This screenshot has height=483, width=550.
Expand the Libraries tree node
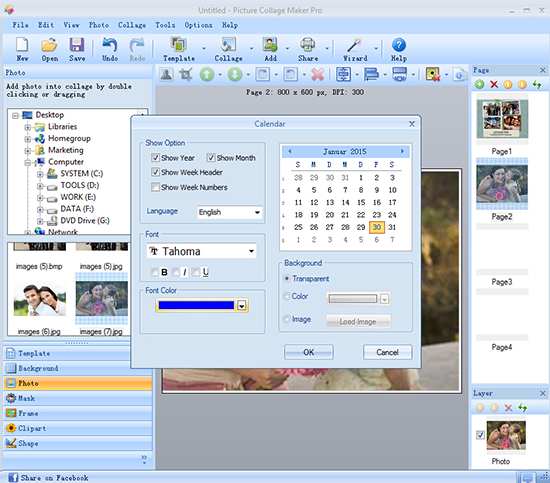pyautogui.click(x=28, y=127)
